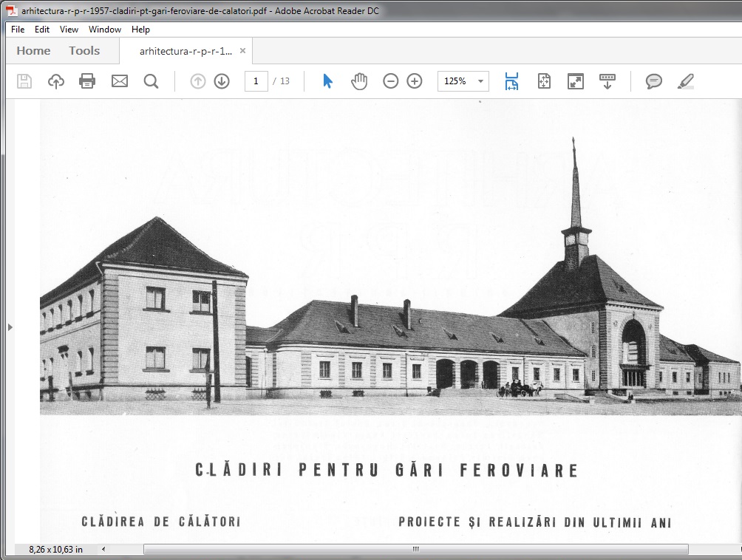Click the horizontal scrollbar thumb

(415, 549)
